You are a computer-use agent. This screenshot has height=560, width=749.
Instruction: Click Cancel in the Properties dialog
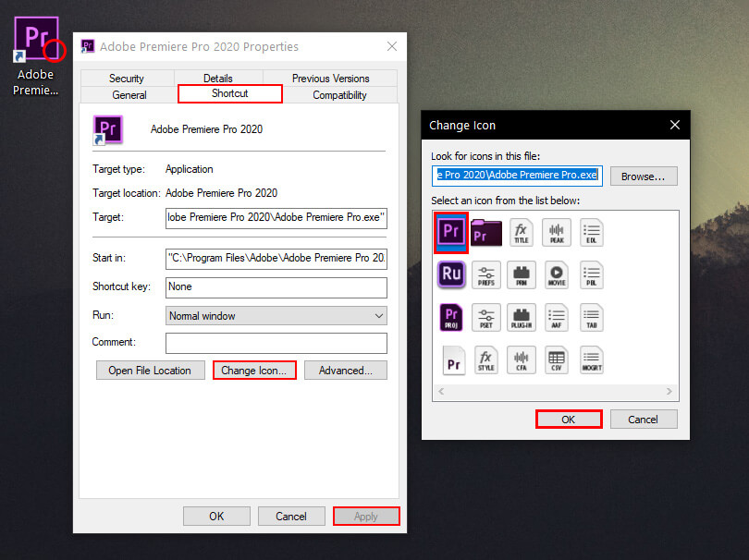(x=291, y=516)
